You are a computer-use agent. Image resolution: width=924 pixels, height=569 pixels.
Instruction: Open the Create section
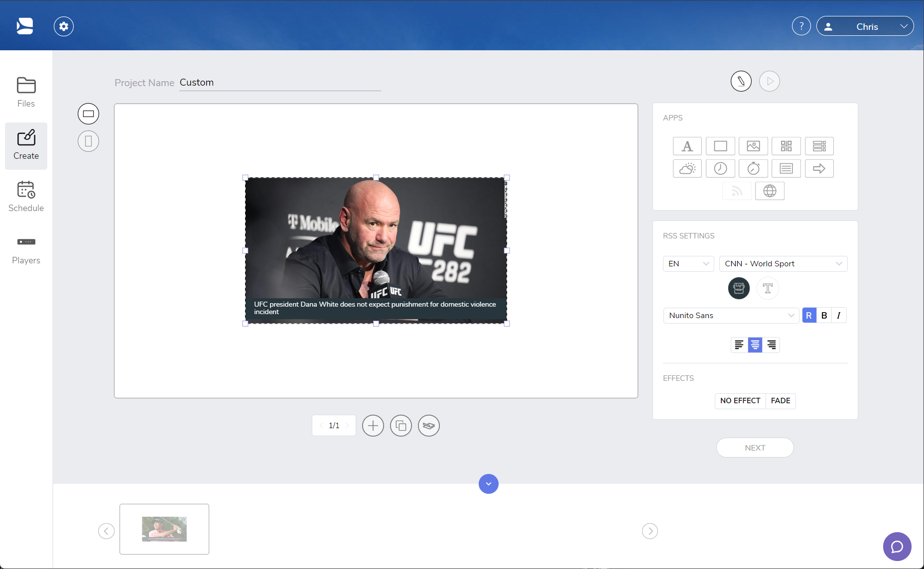pos(26,145)
